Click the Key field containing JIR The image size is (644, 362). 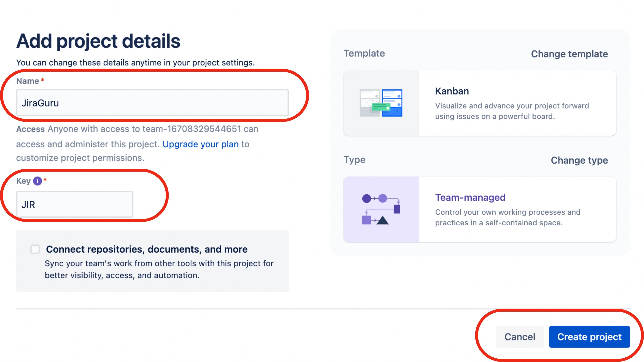(75, 204)
